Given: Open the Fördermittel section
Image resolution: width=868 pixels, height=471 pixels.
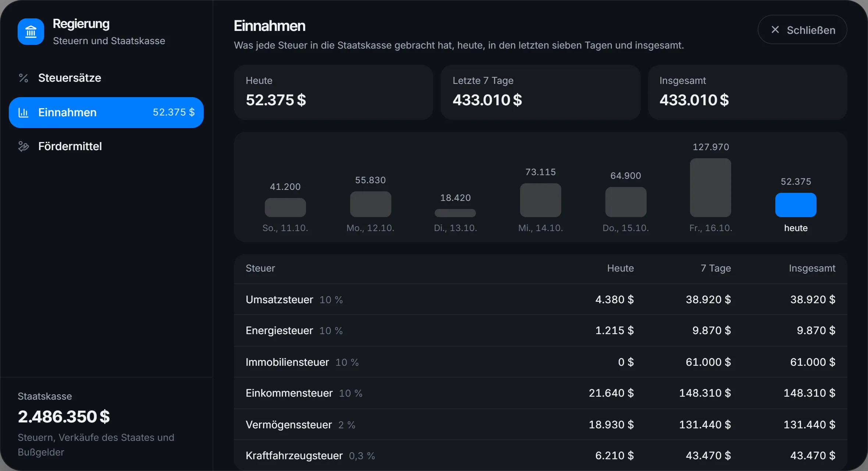Looking at the screenshot, I should pos(106,146).
